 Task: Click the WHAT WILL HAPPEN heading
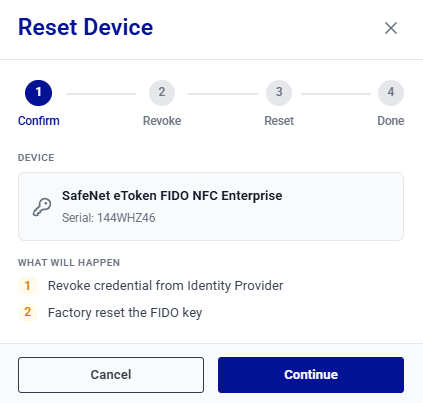69,263
